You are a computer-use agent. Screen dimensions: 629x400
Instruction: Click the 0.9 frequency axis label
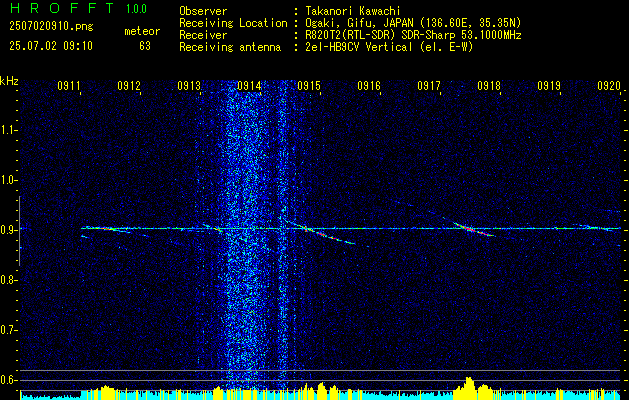[x=8, y=230]
